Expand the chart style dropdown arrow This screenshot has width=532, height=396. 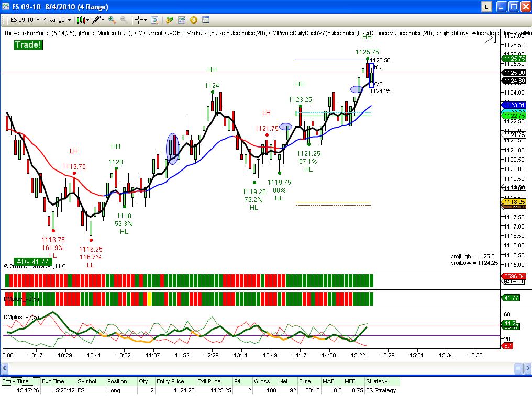(x=88, y=20)
